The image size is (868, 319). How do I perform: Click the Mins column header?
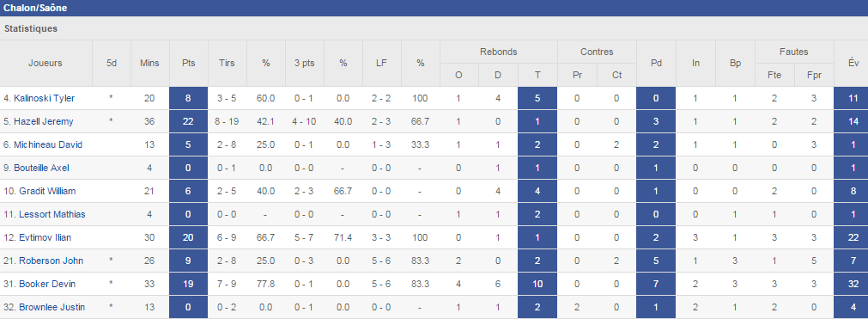[149, 64]
